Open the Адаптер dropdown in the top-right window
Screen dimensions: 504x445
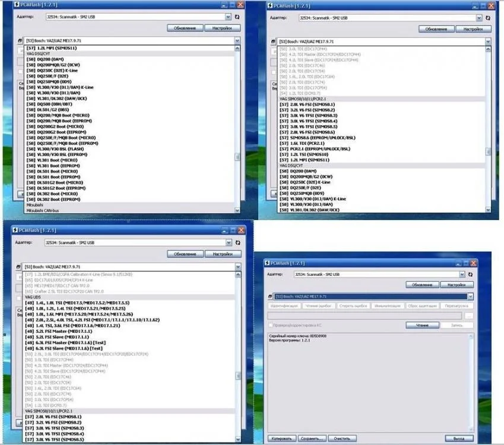point(479,18)
